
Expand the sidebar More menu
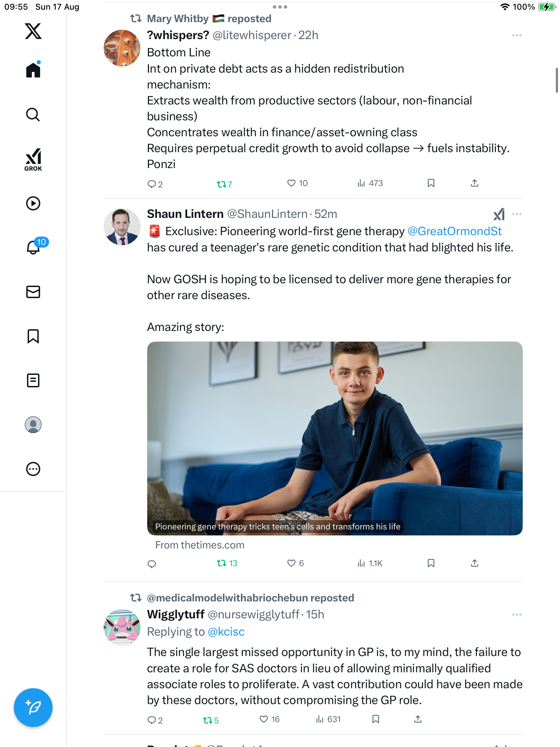point(33,469)
